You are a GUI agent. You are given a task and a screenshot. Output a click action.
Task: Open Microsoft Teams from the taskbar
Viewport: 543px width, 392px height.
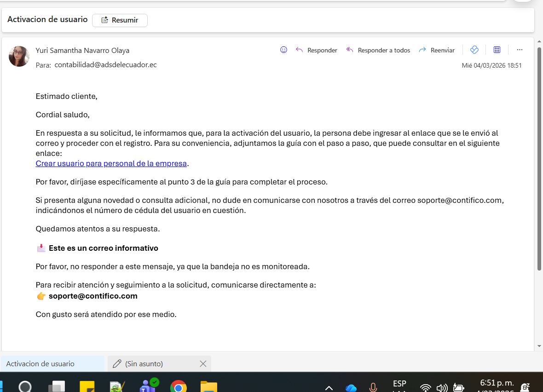149,385
